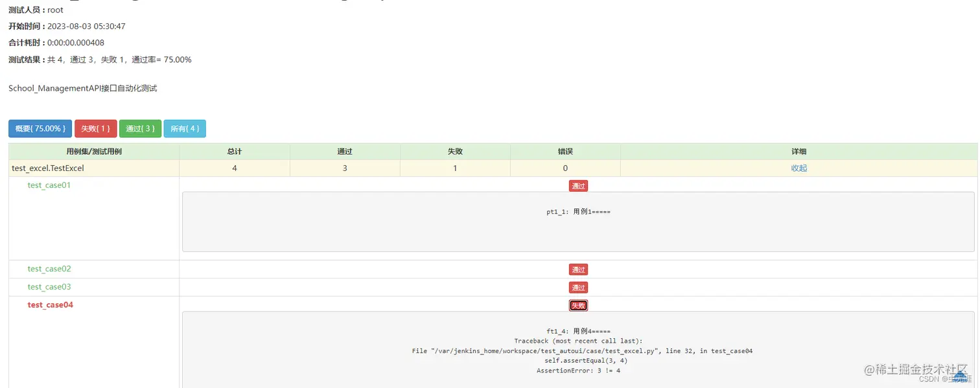Click the total count cell showing 4
Viewport: 980px width, 388px height.
[235, 168]
